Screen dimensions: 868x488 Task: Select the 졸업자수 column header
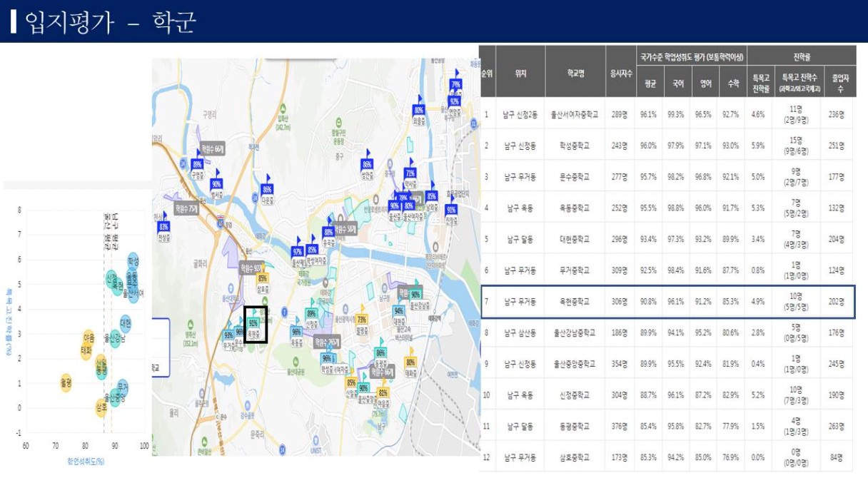point(841,82)
